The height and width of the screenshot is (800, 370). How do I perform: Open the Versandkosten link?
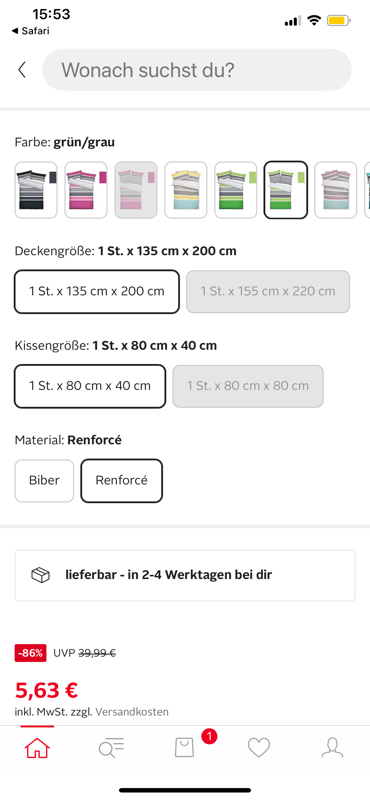(132, 711)
